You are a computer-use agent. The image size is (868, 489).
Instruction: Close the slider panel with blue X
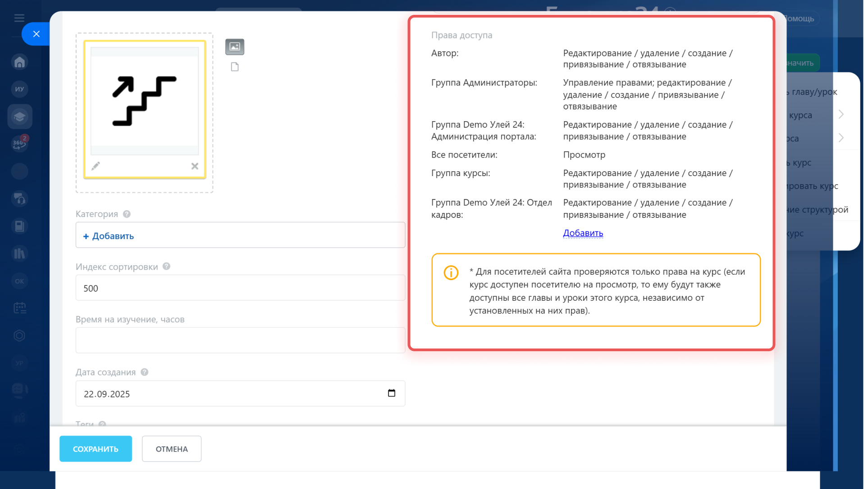(37, 34)
